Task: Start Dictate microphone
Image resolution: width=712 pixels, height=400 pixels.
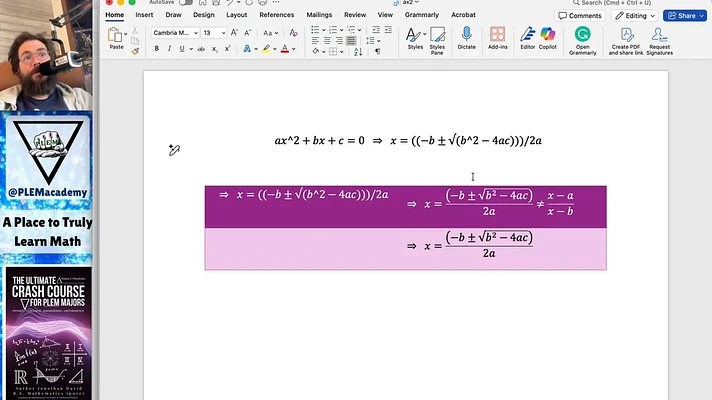Action: click(x=466, y=38)
